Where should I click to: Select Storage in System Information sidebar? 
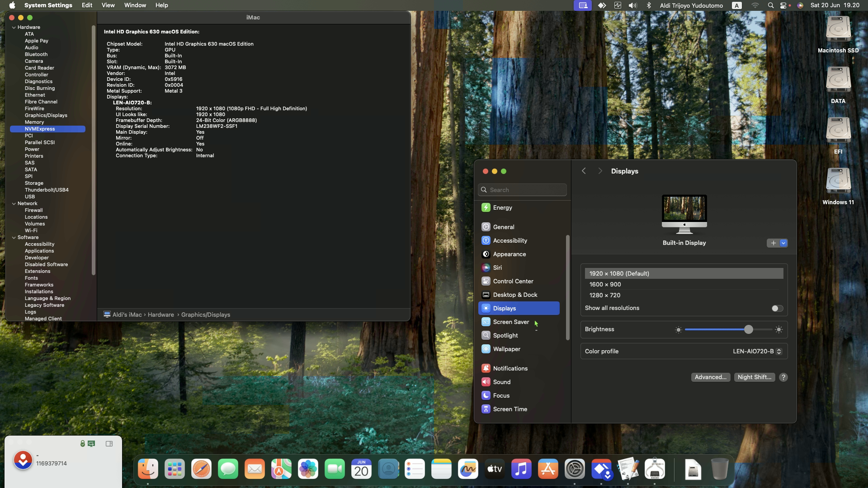coord(34,183)
